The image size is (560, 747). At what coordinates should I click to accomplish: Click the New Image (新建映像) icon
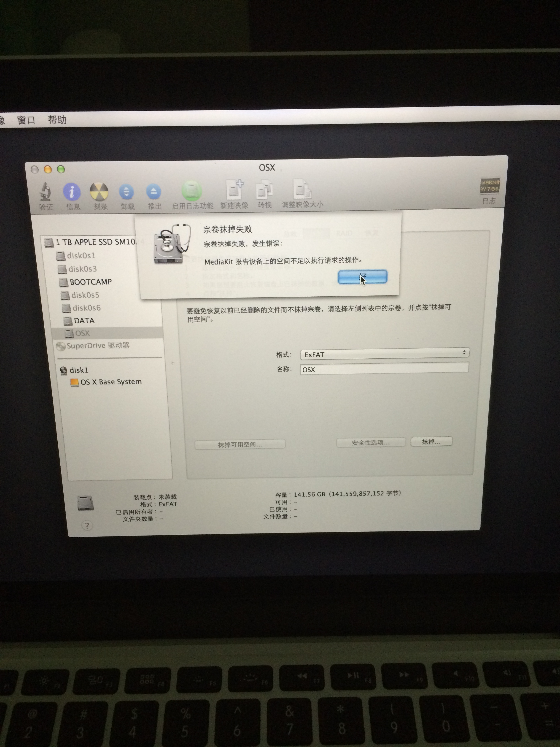234,189
